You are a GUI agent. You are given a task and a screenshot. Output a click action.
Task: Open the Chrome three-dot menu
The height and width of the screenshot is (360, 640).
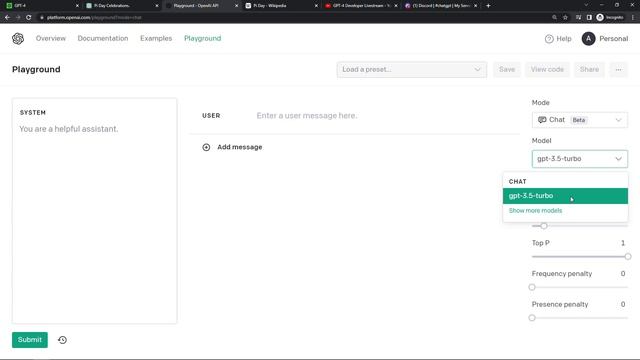633,17
